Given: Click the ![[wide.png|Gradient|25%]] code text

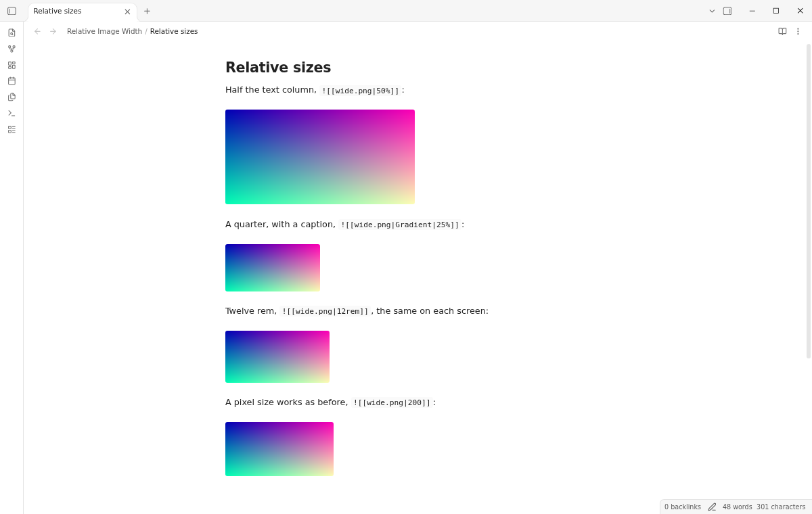Looking at the screenshot, I should 400,225.
